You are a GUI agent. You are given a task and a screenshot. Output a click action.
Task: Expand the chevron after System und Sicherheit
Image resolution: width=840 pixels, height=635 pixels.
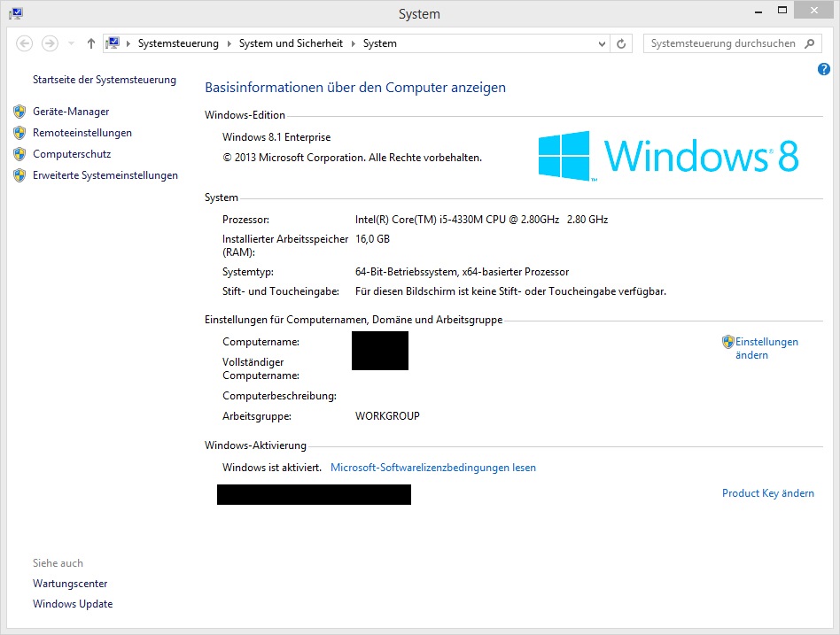click(x=353, y=43)
